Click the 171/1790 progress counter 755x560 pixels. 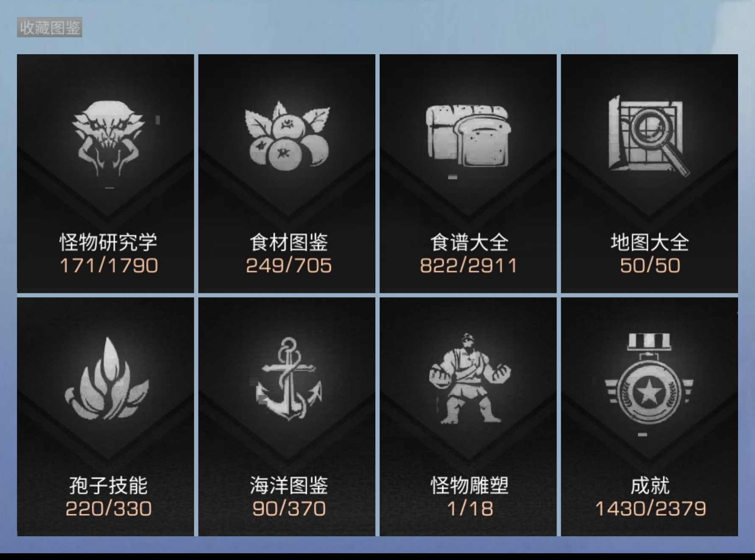pos(109,266)
